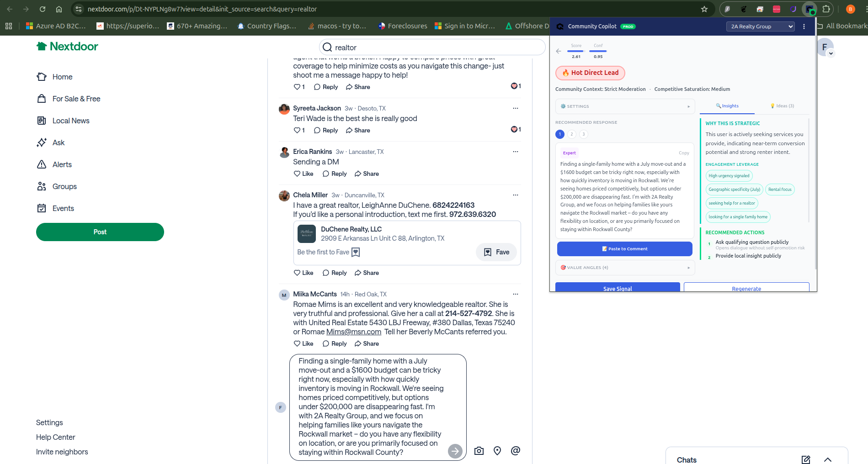
Task: Add a location pin to comment
Action: pos(497,451)
